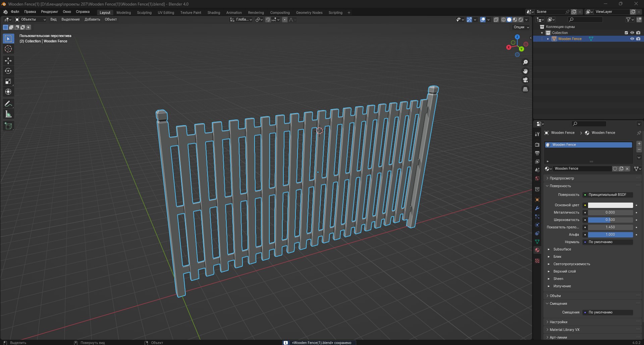
Task: Open the Рендеринг menu
Action: click(x=50, y=12)
